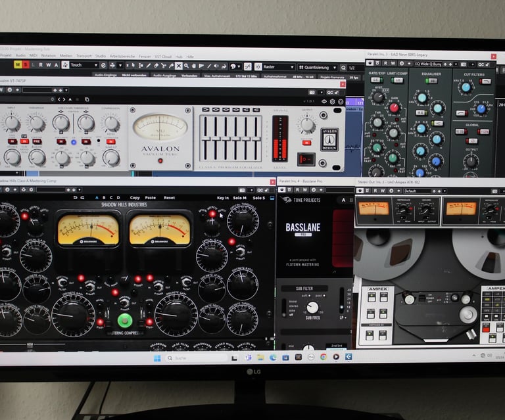This screenshot has height=420, width=505.
Task: Select the scissors split tool in Cubase toolbar
Action: (163, 66)
